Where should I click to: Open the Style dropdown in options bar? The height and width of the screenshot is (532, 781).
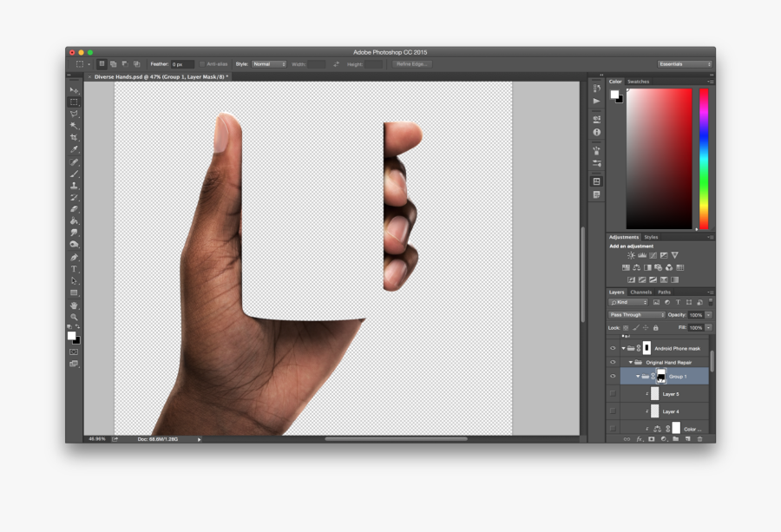[x=266, y=63]
